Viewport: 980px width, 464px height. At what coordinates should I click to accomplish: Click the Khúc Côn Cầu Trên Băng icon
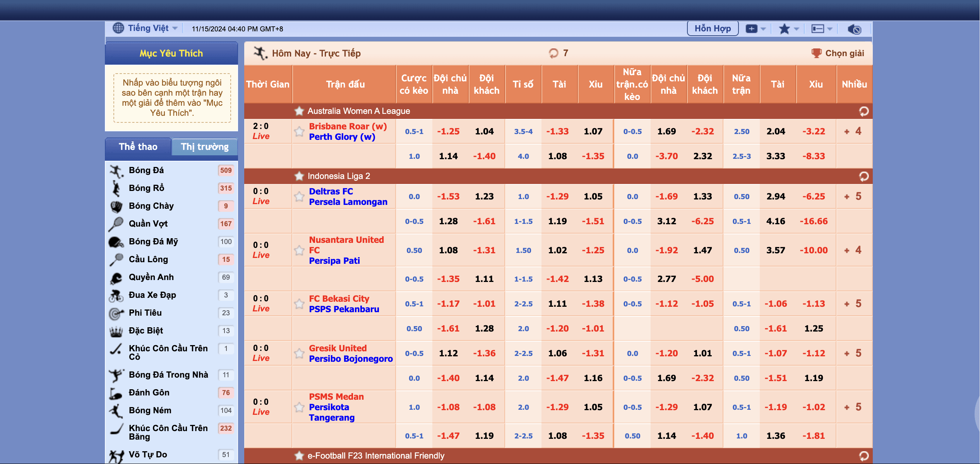[x=116, y=429]
